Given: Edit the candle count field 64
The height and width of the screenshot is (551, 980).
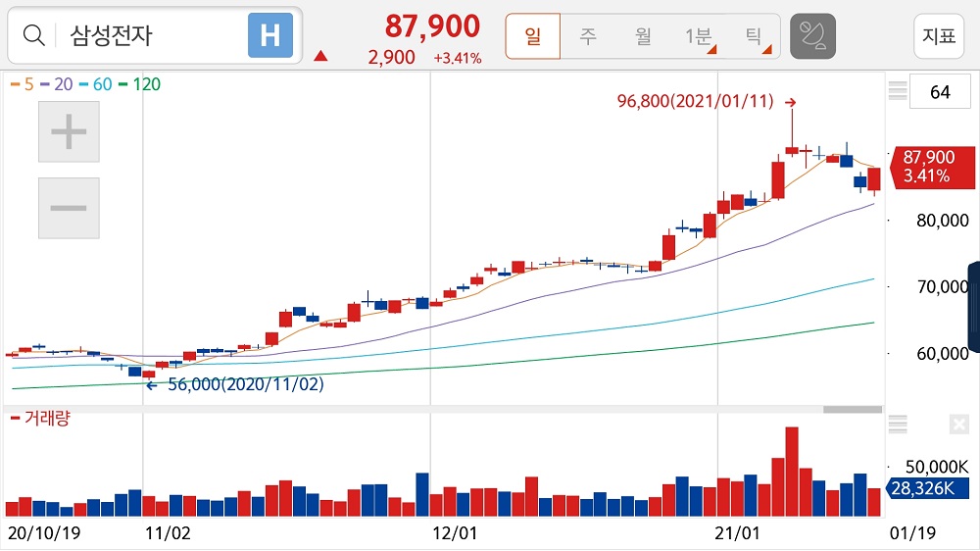Looking at the screenshot, I should pos(940,92).
